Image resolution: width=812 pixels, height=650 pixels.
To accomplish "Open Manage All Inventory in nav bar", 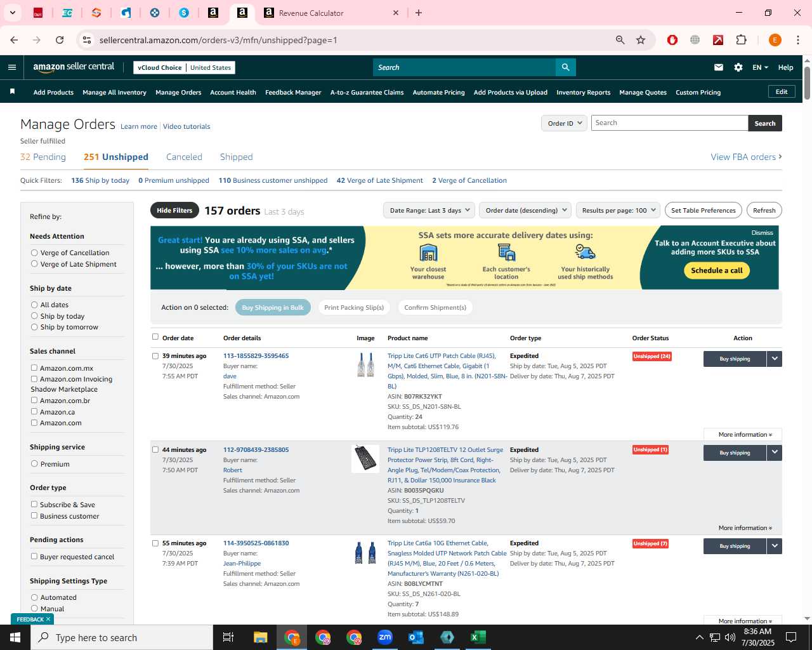I will tap(114, 92).
